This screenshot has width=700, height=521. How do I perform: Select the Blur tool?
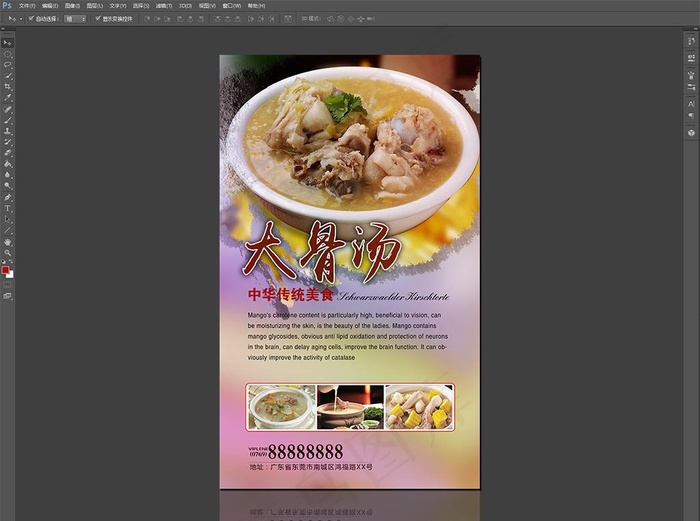click(8, 175)
